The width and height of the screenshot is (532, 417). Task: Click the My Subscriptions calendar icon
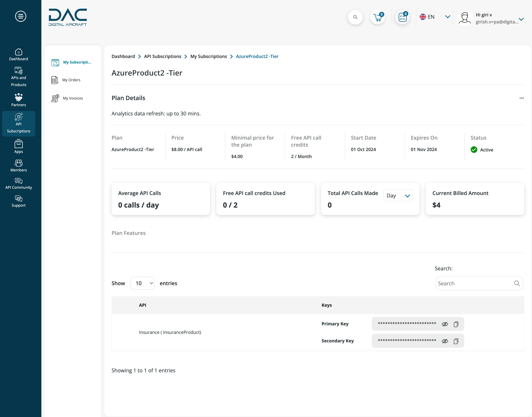(55, 62)
